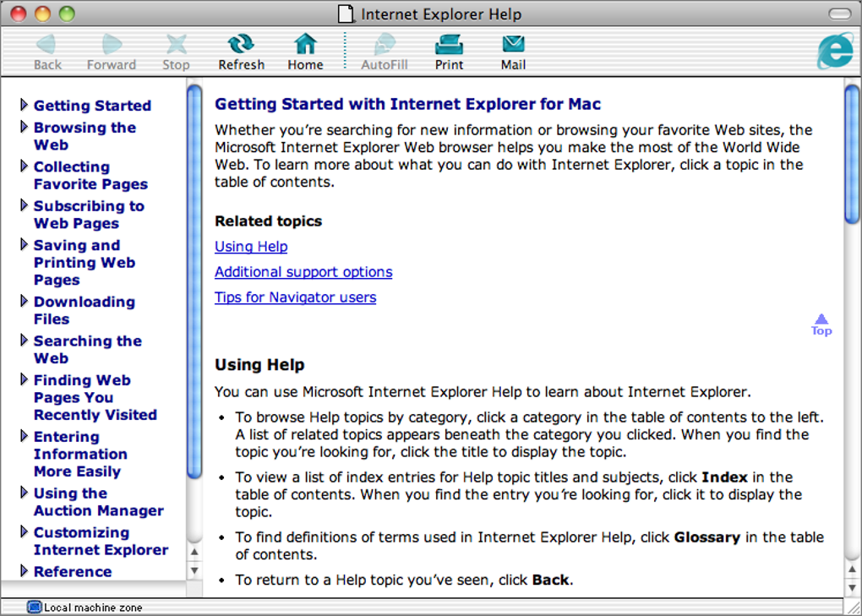Open Customizing Internet Explorer topic
The height and width of the screenshot is (616, 862).
[101, 541]
